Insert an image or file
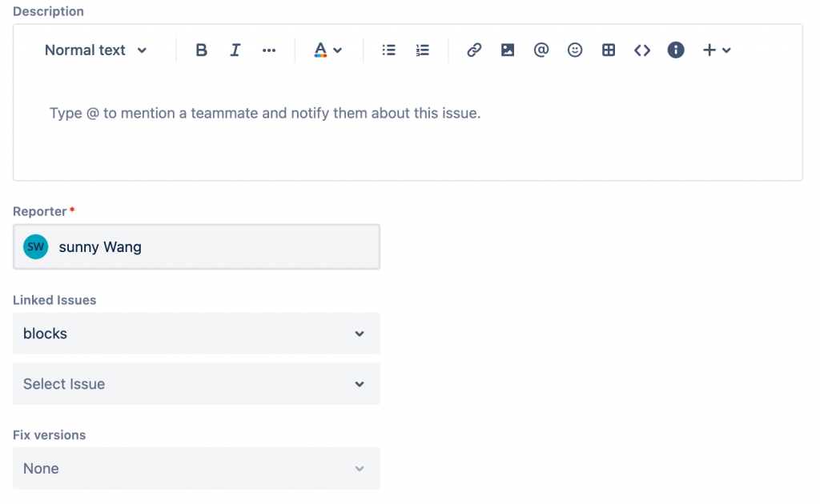Screen dimensions: 820x504 [508, 50]
